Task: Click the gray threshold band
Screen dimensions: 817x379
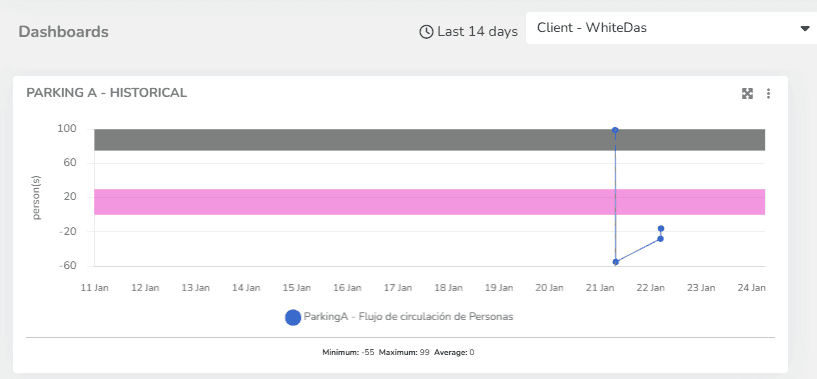Action: (x=429, y=140)
